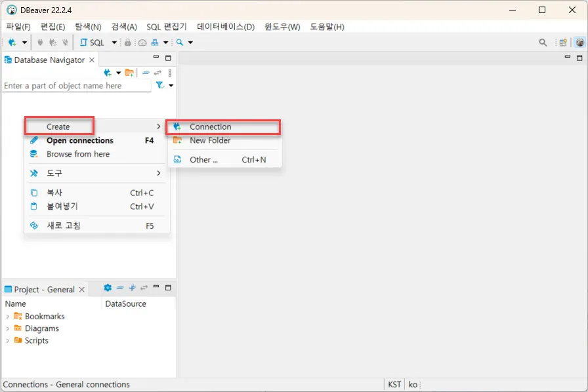Toggle the auto-commit mode gauge icon

coord(142,43)
